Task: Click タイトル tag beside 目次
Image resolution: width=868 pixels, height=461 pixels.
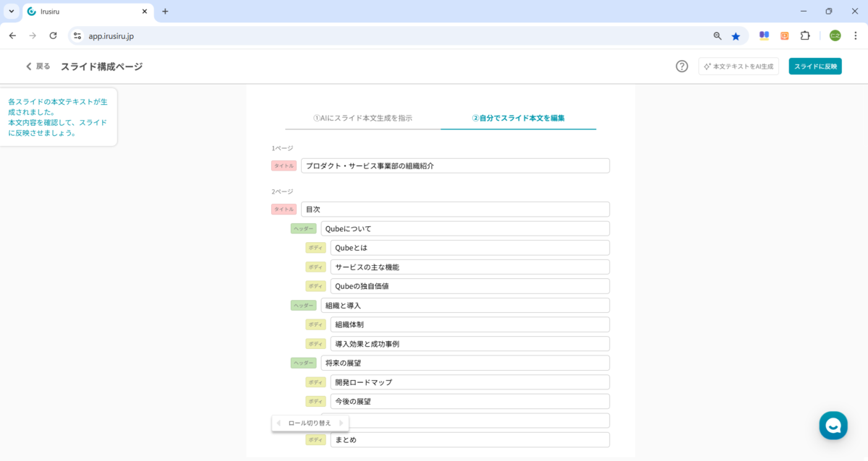Action: [284, 209]
